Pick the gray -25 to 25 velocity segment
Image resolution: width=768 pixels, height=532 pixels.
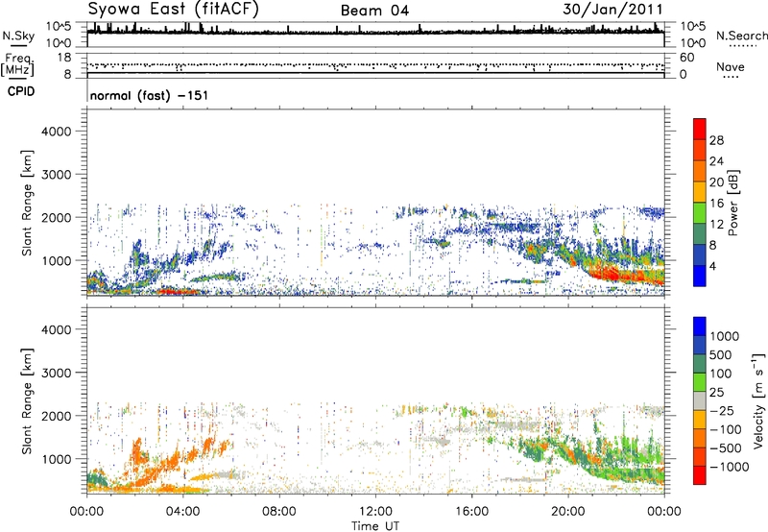click(700, 400)
